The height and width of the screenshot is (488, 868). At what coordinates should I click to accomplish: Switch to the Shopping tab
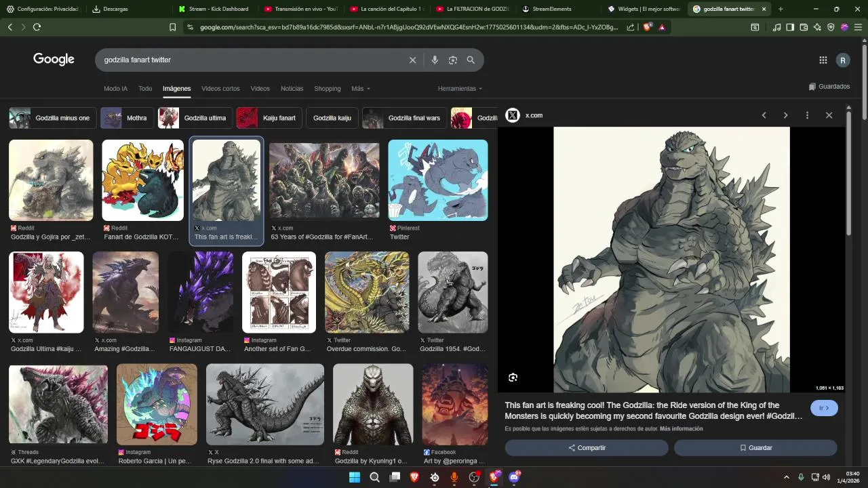328,89
